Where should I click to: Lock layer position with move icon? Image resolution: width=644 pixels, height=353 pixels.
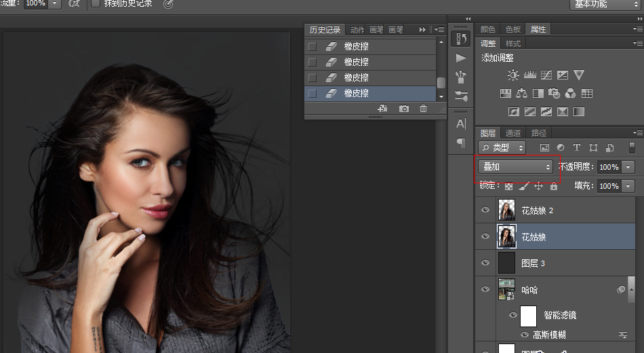coord(539,186)
